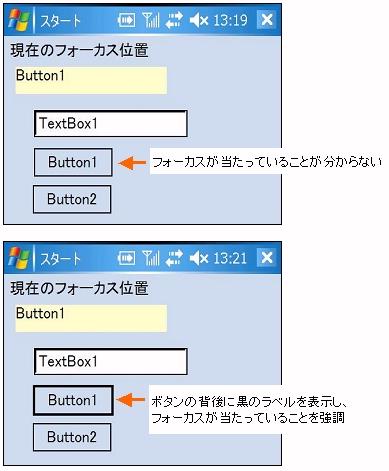This screenshot has width=389, height=471.
Task: Click the 13:19 clock in top title bar
Action: click(230, 20)
